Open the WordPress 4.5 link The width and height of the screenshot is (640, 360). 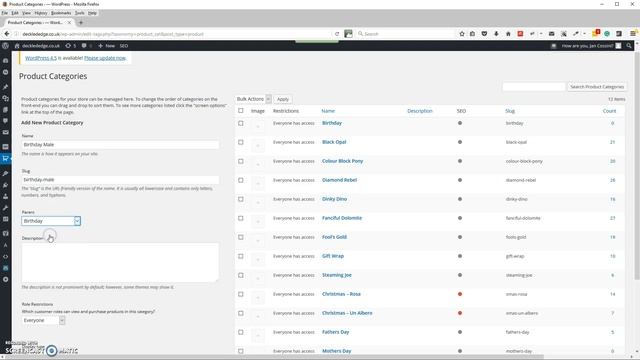41,58
